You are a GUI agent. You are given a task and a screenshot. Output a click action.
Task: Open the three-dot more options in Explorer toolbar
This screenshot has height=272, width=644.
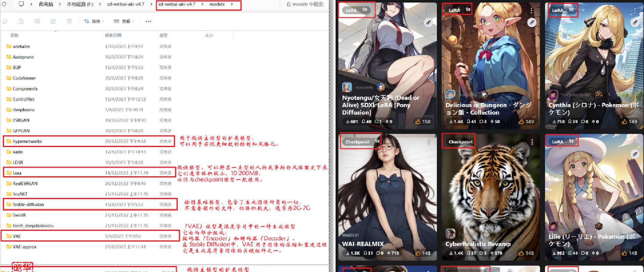point(148,21)
